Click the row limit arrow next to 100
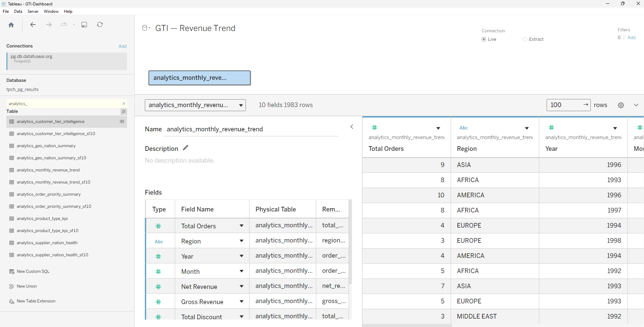 (586, 105)
